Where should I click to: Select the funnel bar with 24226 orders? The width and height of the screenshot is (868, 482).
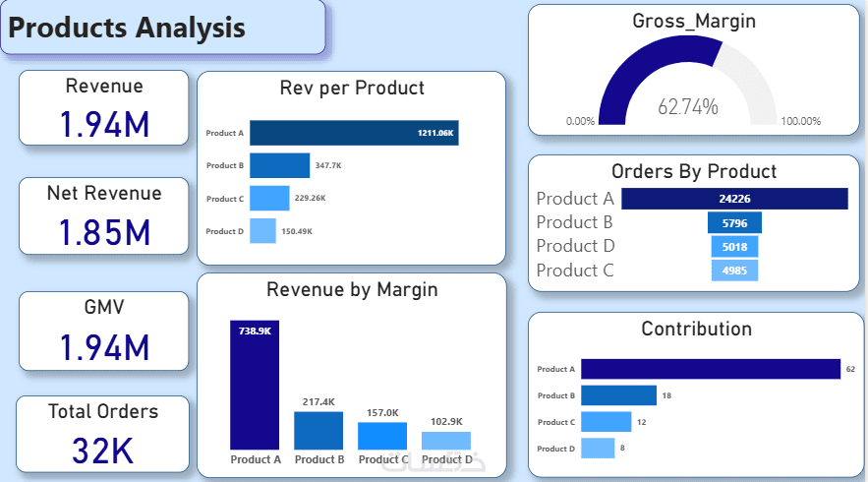734,199
